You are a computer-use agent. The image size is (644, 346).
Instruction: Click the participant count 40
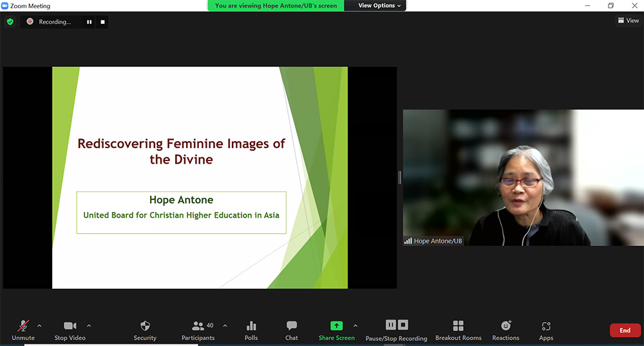tap(210, 325)
